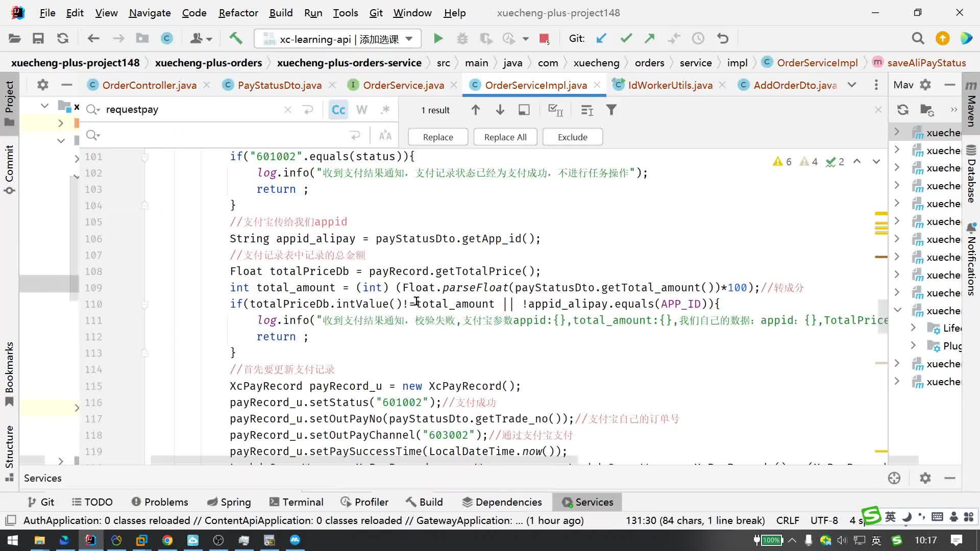Save all files using the floppy disk icon
The height and width of the screenshot is (551, 980).
38,38
